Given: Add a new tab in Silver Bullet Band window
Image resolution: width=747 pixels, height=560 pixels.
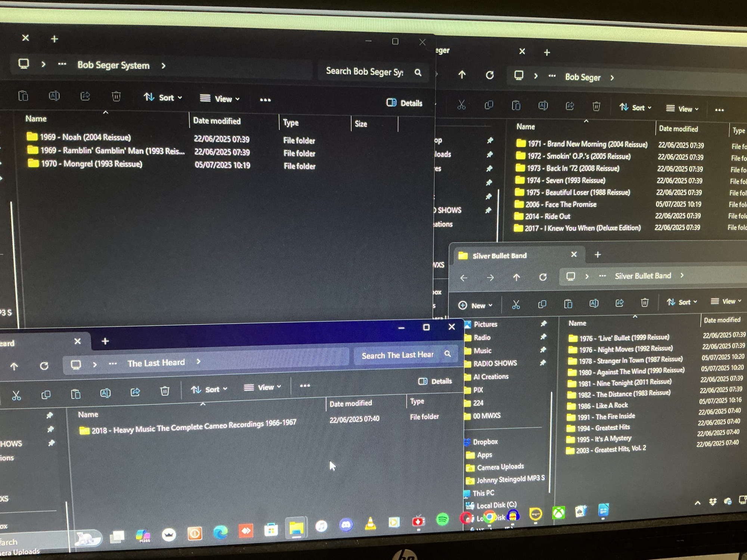Looking at the screenshot, I should click(x=598, y=255).
